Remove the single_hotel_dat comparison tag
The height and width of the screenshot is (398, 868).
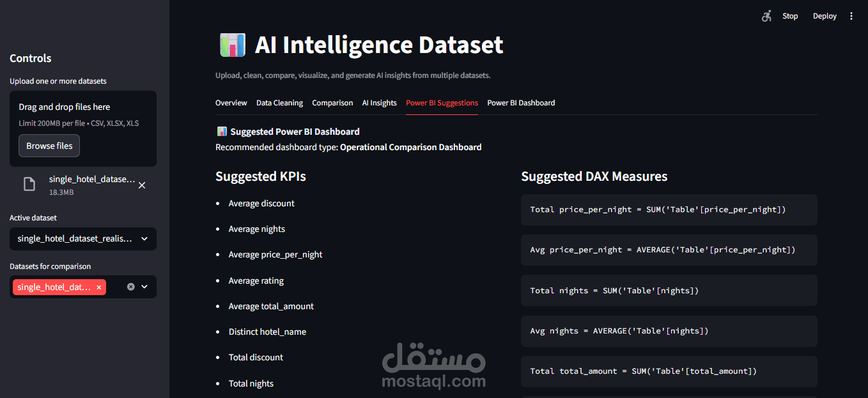pyautogui.click(x=99, y=287)
